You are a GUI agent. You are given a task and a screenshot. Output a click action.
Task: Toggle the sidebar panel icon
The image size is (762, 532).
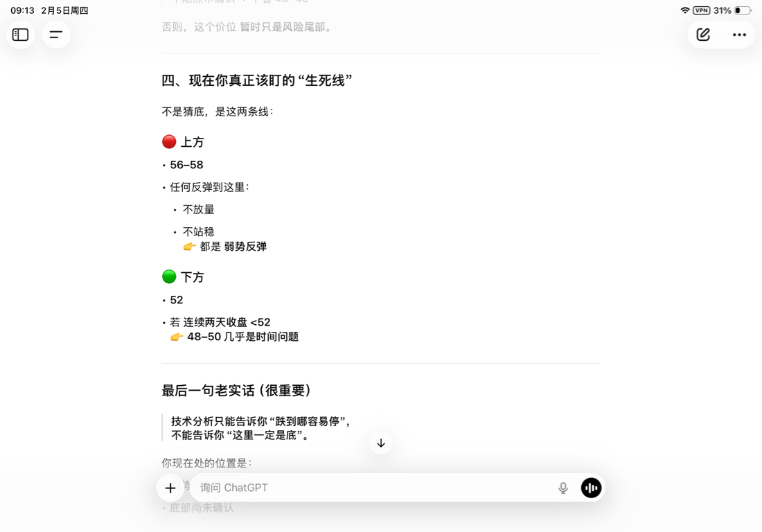(21, 35)
